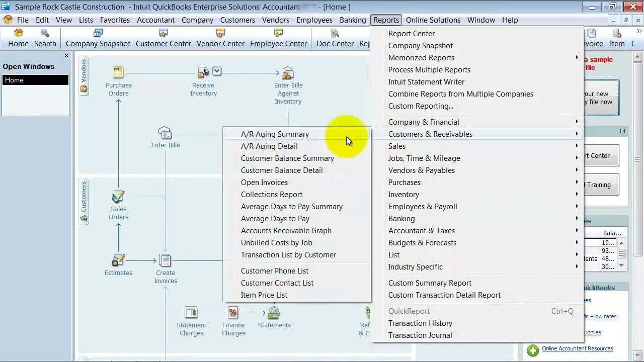Expand the Jobs, Time & Mileage submenu
Viewport: 644px width, 362px height.
point(577,158)
